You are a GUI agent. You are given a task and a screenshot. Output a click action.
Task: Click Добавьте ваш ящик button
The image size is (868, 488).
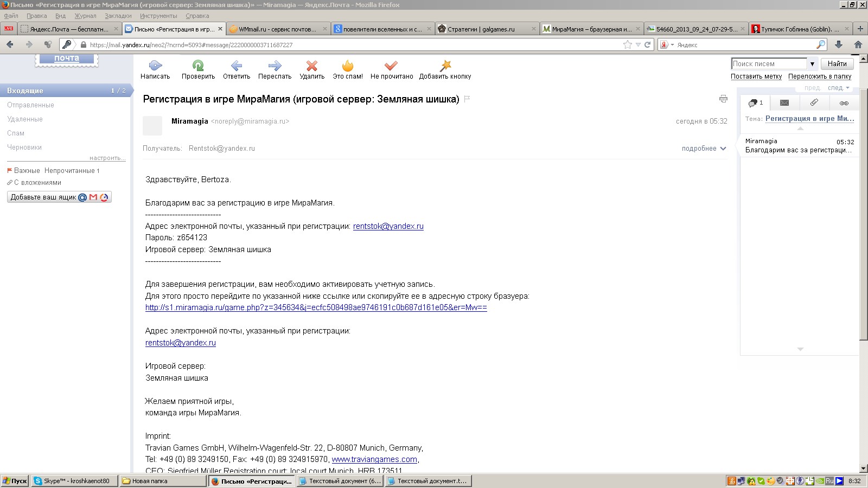(59, 197)
